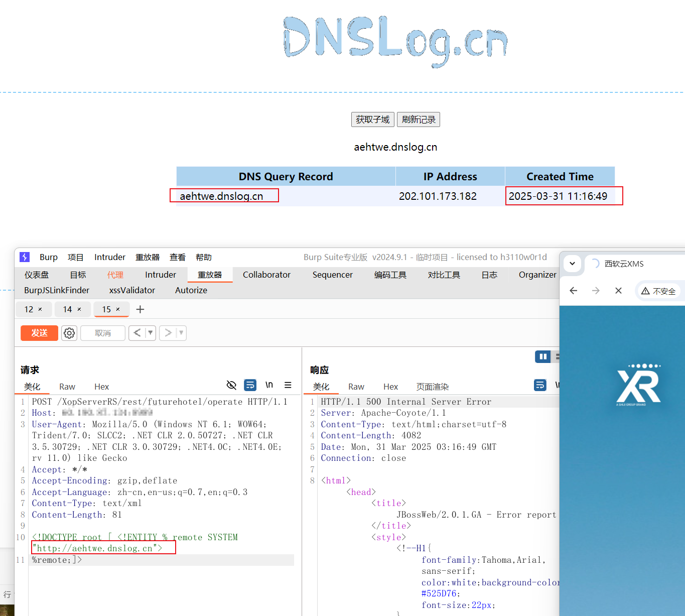Click the 获取子域 button on DNSLog

[373, 119]
